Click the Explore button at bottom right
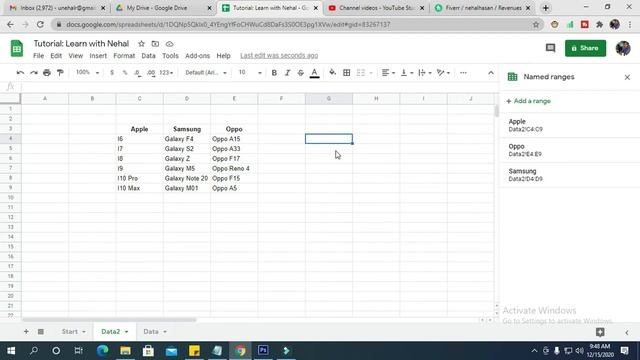 pos(600,332)
